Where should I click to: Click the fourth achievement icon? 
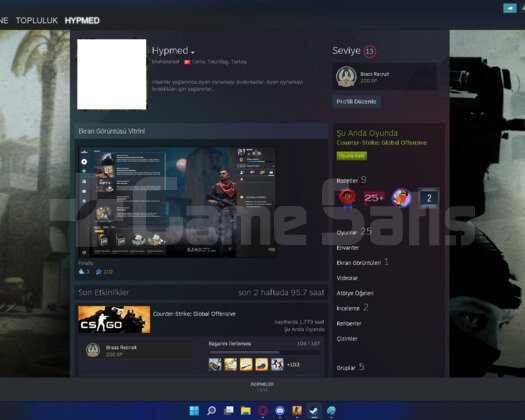pos(261,364)
